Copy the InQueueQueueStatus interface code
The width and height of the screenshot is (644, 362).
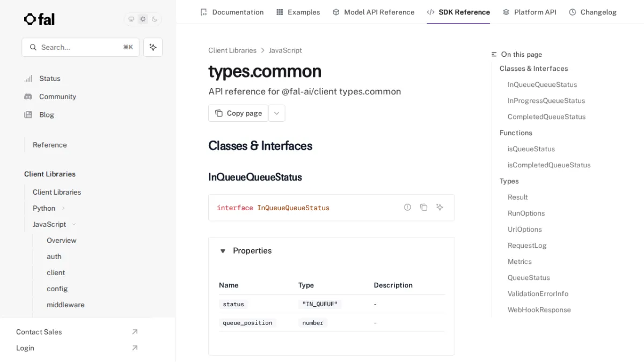(423, 207)
